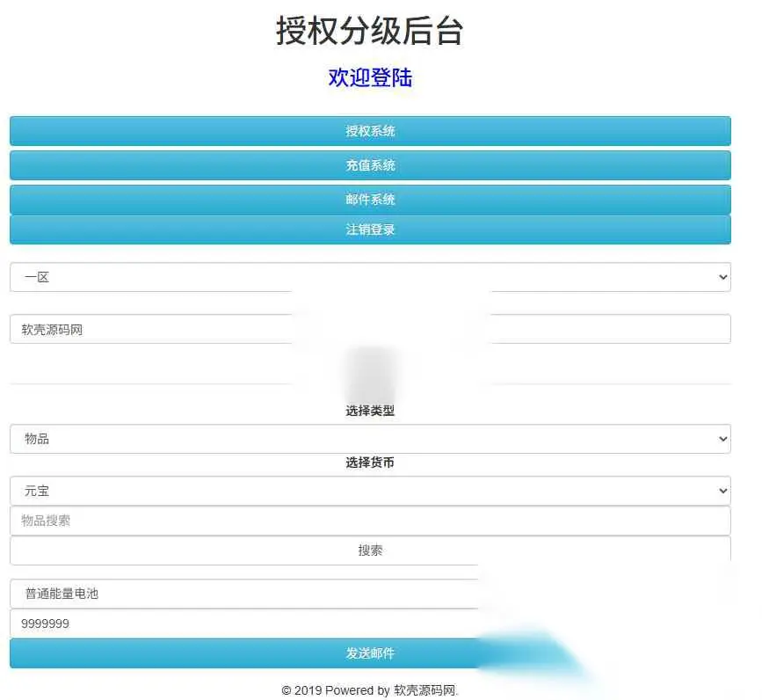Open the 元宝 currency dropdown
This screenshot has height=700, width=762.
click(370, 491)
